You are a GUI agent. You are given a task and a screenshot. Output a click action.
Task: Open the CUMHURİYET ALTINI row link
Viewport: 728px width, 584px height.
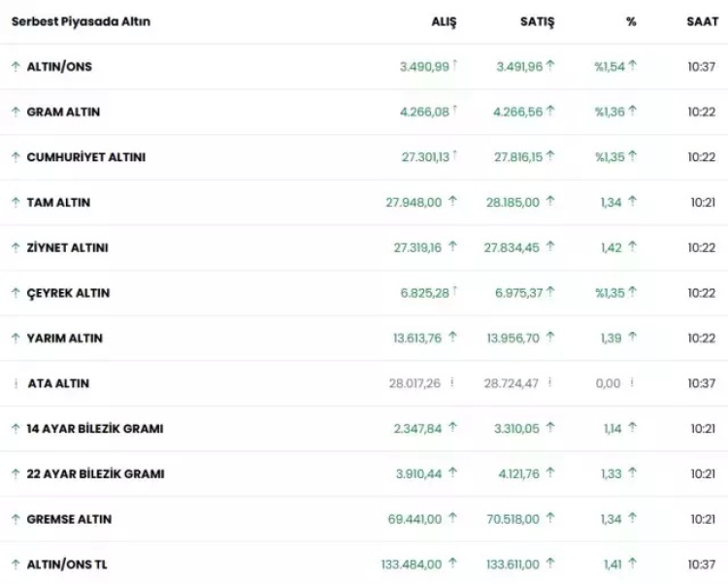click(85, 157)
